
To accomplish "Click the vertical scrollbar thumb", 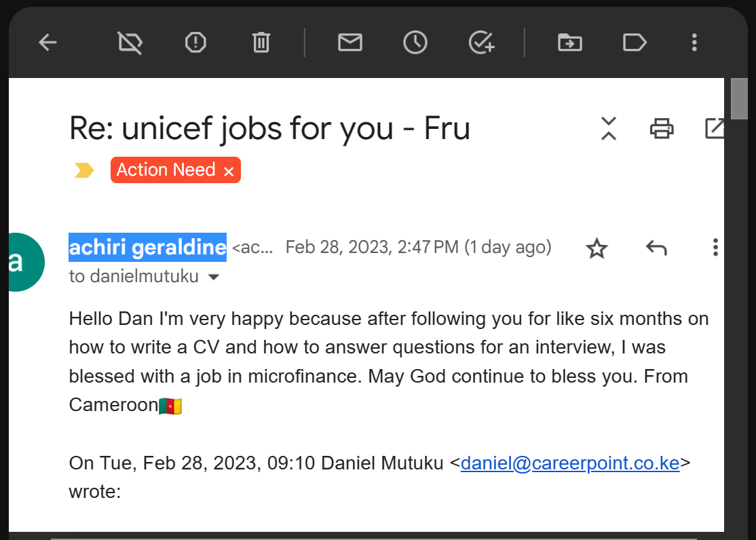I will point(740,98).
